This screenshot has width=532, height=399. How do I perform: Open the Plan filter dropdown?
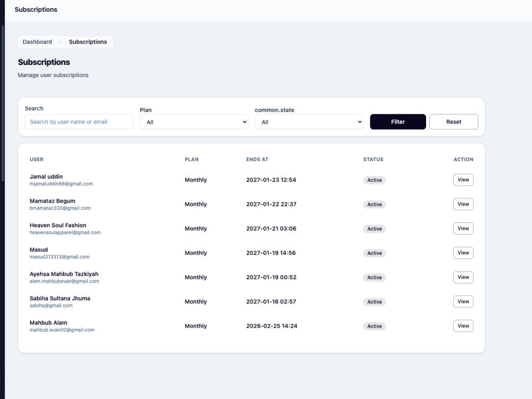(x=194, y=122)
